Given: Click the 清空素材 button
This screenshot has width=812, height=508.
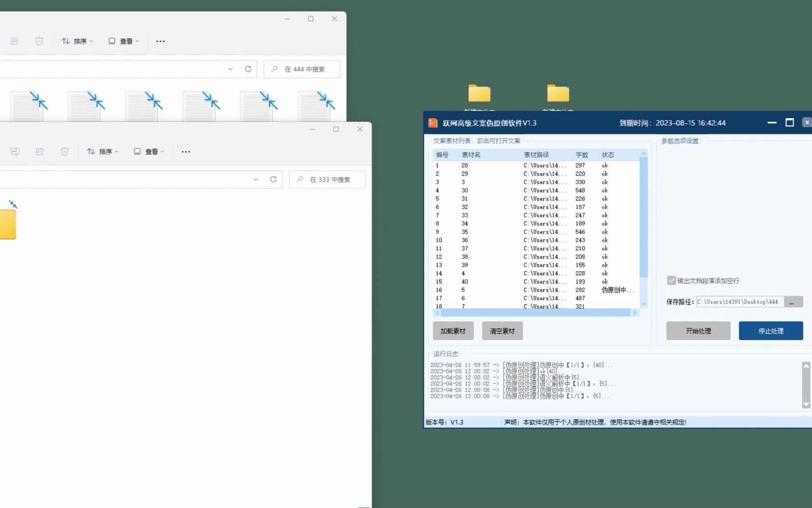Looking at the screenshot, I should (502, 331).
